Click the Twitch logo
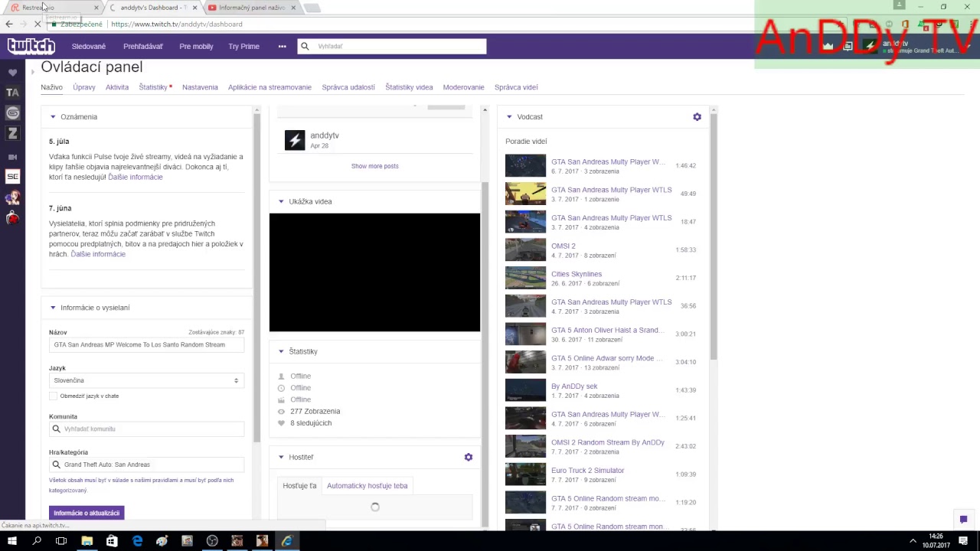Image resolution: width=980 pixels, height=551 pixels. 31,46
